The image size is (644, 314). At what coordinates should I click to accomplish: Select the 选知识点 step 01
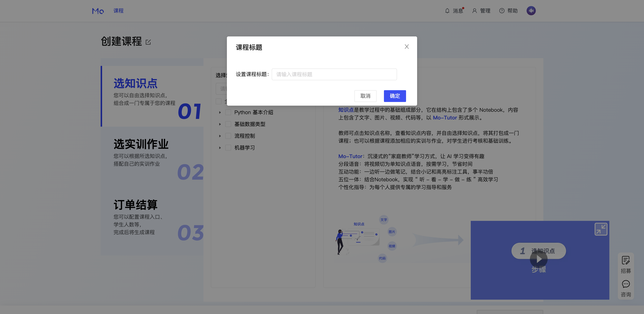tap(152, 96)
